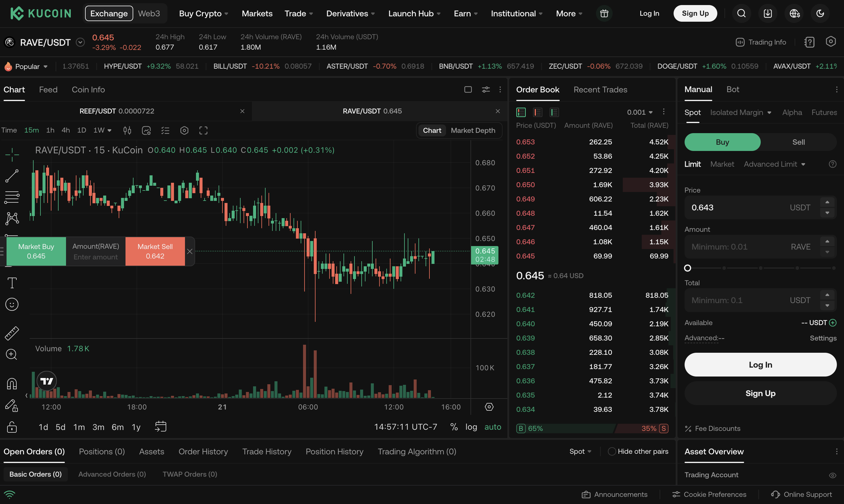844x504 pixels.
Task: Open price axis settings gear icon
Action: 489,407
